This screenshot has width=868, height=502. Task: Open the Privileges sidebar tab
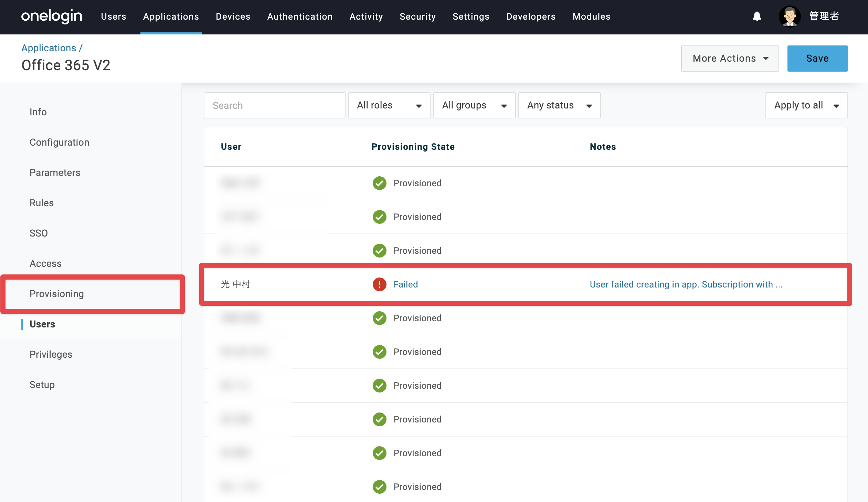pos(51,355)
